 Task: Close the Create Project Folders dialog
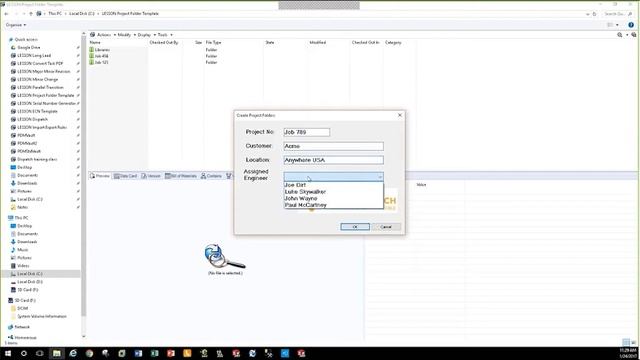(400, 115)
